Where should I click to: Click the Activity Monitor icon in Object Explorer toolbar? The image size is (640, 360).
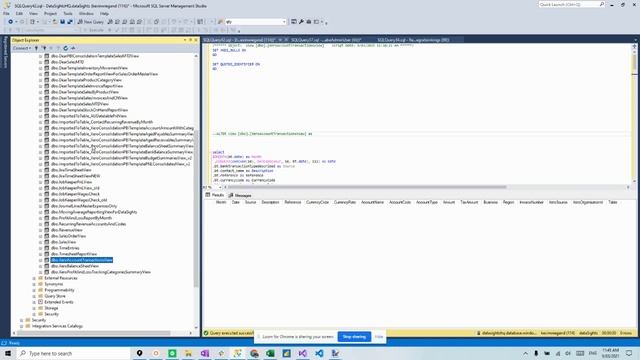pos(73,48)
